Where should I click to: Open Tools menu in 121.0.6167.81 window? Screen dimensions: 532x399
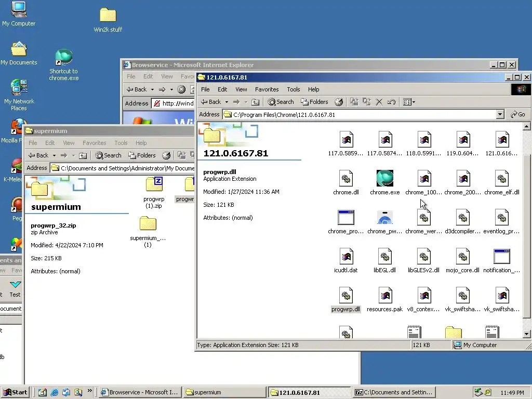(294, 89)
